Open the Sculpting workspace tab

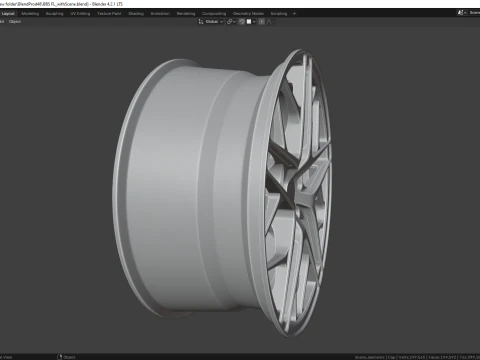pos(54,14)
